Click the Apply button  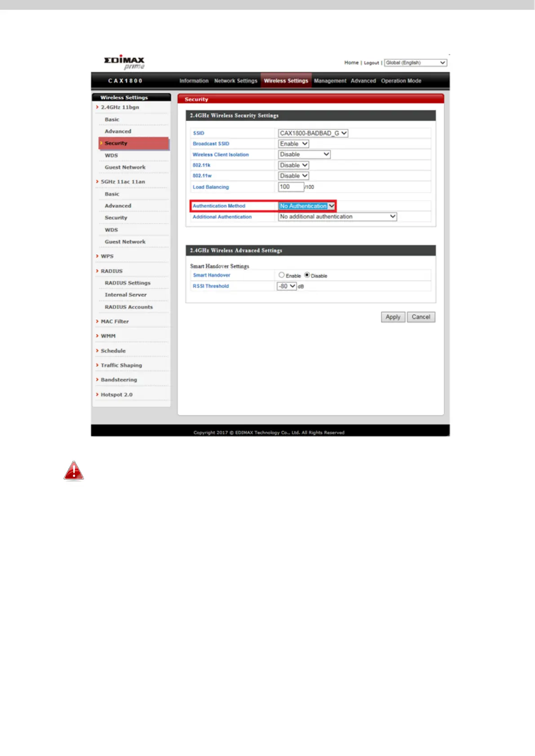[393, 317]
